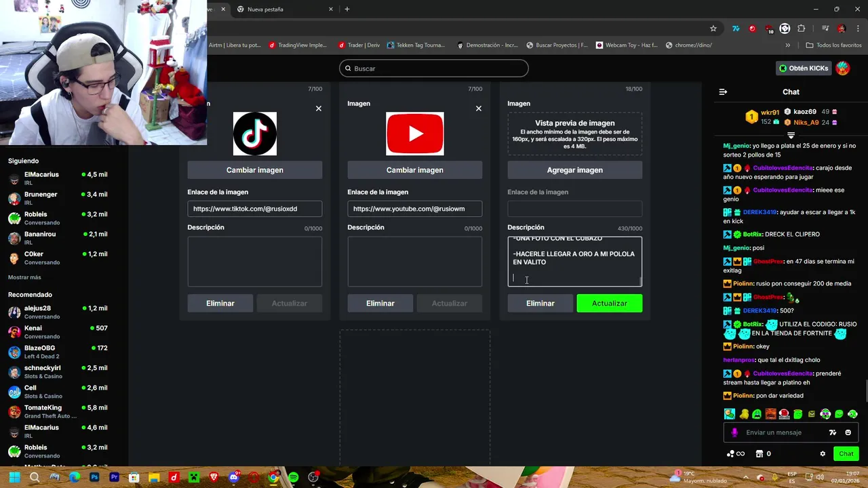Remove the YouTube image with X
The width and height of the screenshot is (868, 488).
click(x=479, y=108)
